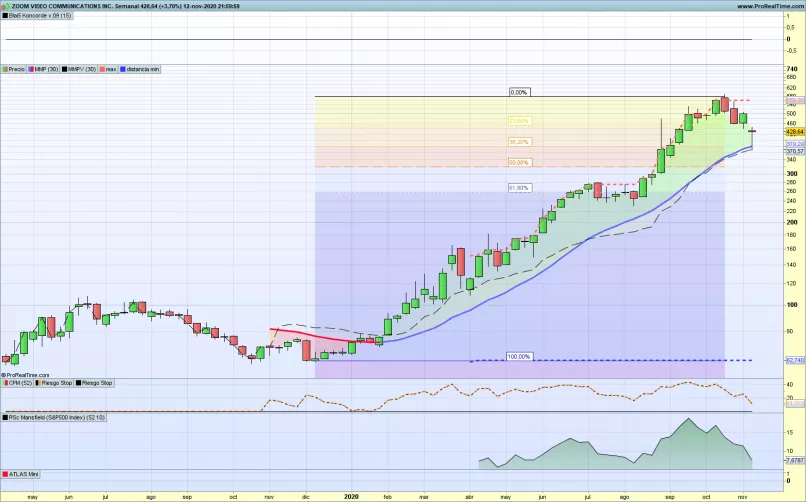Click the dic label on the time axis

pyautogui.click(x=305, y=497)
